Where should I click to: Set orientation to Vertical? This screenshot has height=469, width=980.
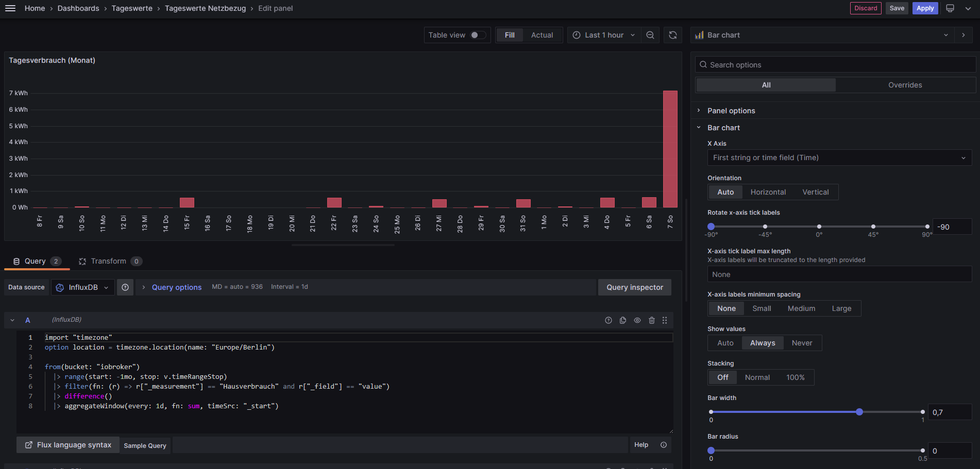click(x=816, y=192)
